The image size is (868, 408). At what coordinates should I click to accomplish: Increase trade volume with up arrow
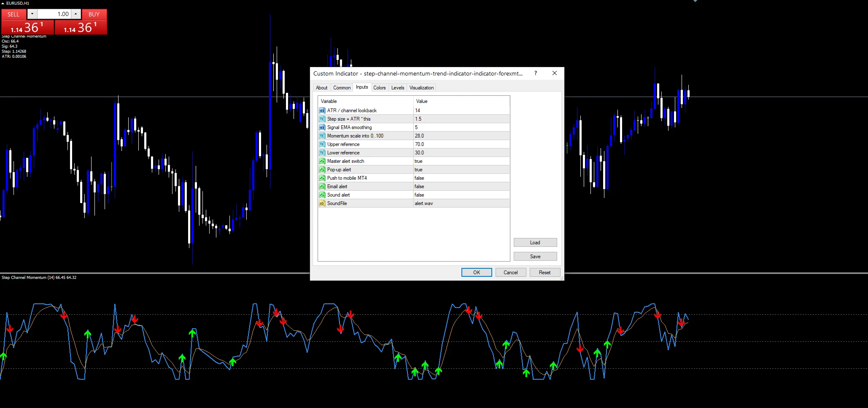coord(75,14)
